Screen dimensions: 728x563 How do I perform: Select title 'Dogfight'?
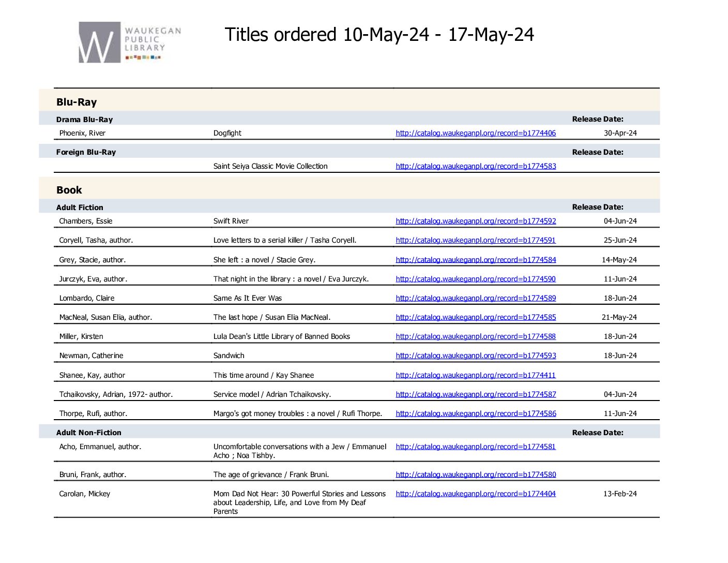coord(227,133)
